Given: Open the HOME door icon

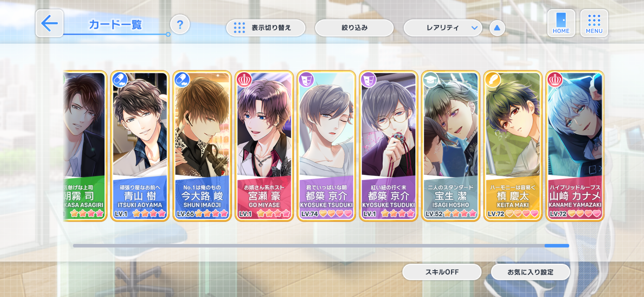Looking at the screenshot, I should click(561, 23).
